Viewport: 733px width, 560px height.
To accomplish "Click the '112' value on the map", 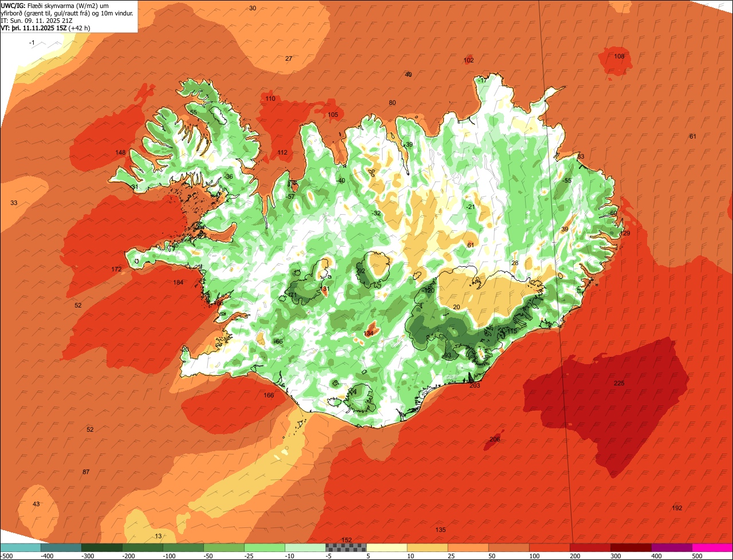I will tap(282, 152).
